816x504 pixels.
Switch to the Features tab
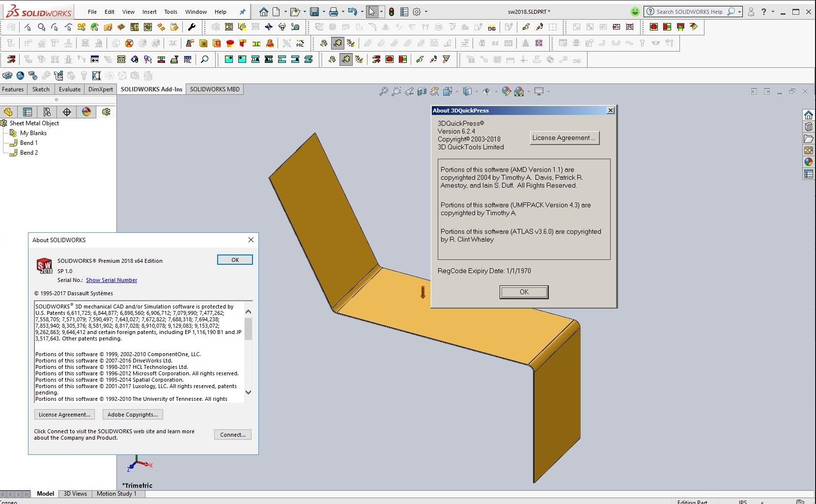[13, 89]
